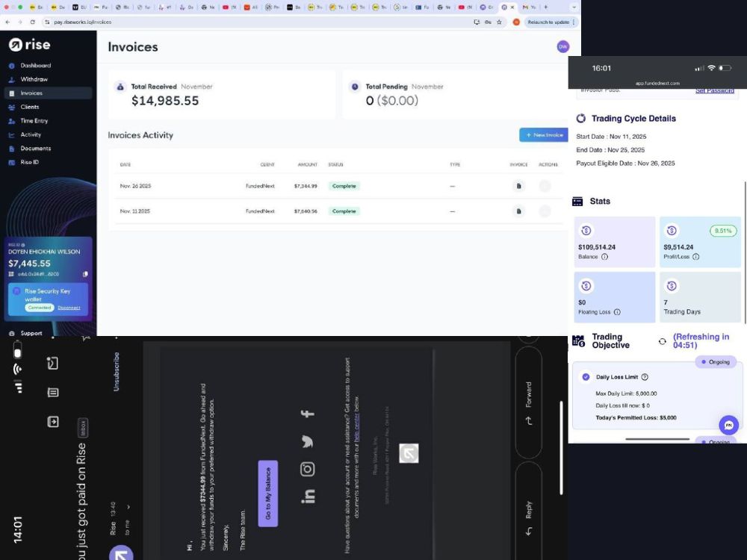Click the email scrollbar beside Forward button
This screenshot has width=747, height=560.
[561, 447]
